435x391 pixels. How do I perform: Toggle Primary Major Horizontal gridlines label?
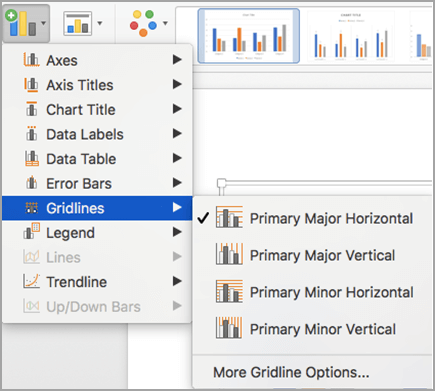pos(331,219)
